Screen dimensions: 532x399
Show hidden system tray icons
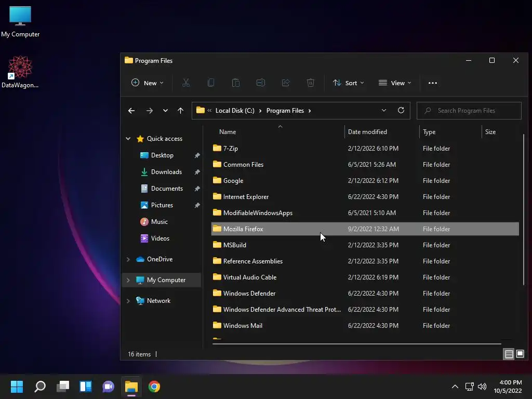click(x=455, y=387)
